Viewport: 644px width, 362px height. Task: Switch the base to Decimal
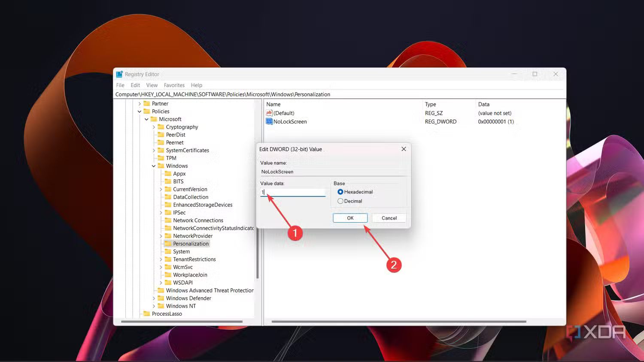point(340,201)
